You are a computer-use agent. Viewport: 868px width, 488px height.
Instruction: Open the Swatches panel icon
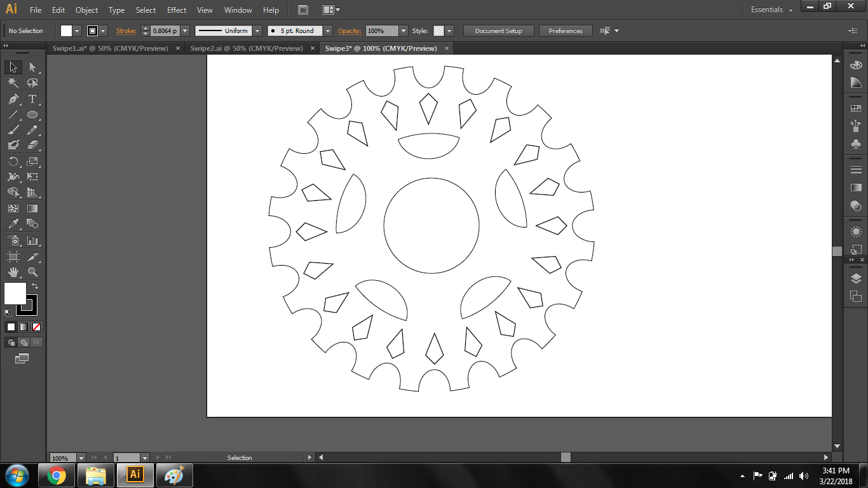pos(856,109)
